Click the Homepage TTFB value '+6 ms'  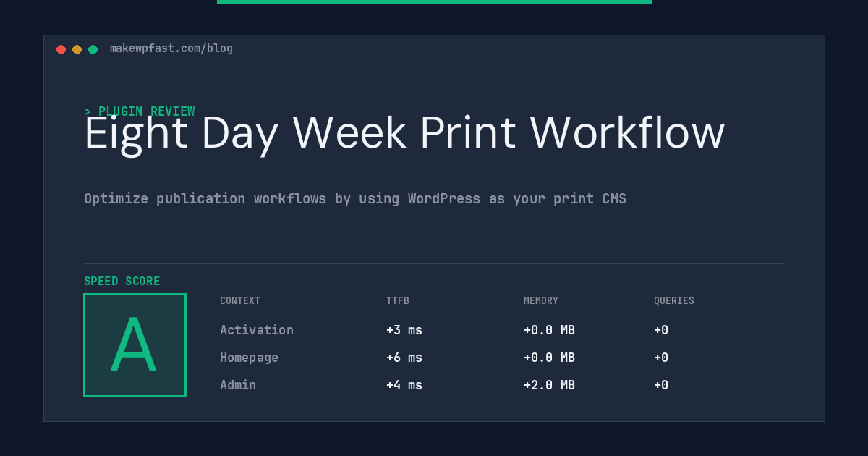click(x=404, y=358)
